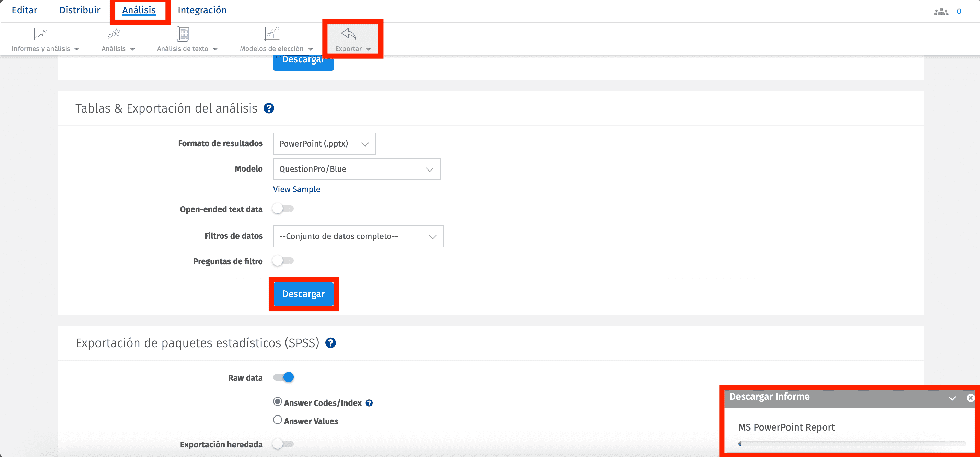This screenshot has height=457, width=980.
Task: Click the Análisis graph icon in toolbar
Action: click(113, 34)
